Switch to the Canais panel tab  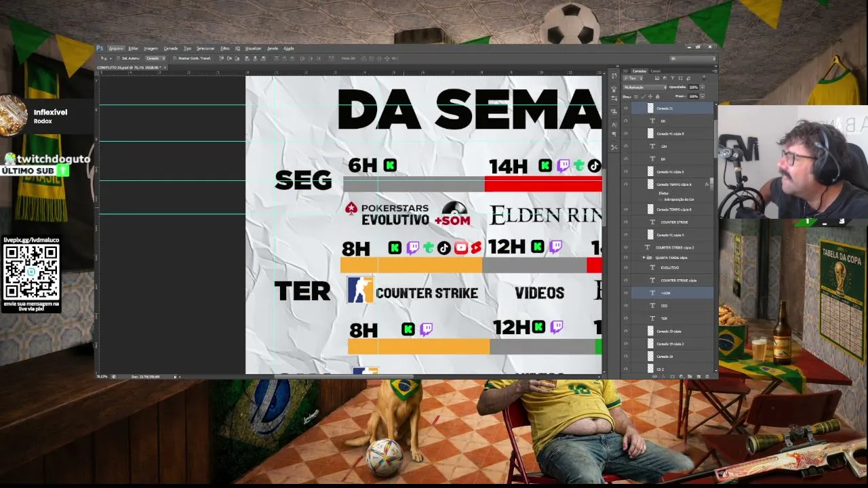(656, 70)
